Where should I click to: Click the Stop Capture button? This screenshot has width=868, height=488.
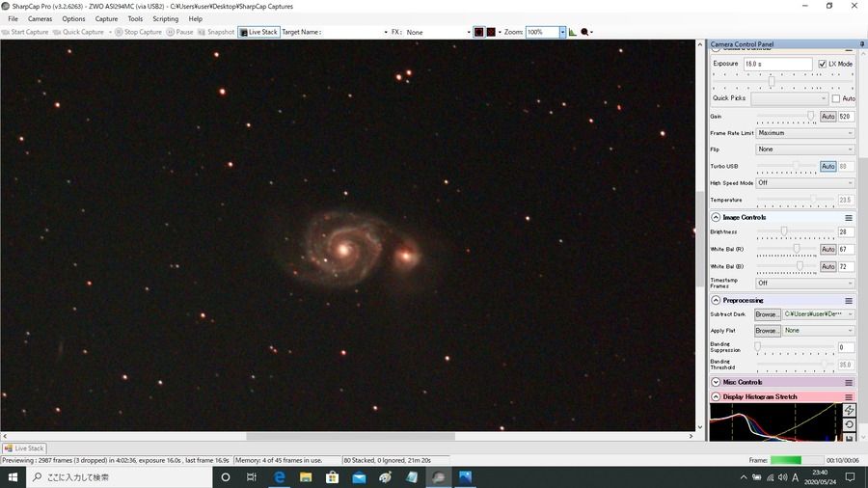pyautogui.click(x=138, y=32)
